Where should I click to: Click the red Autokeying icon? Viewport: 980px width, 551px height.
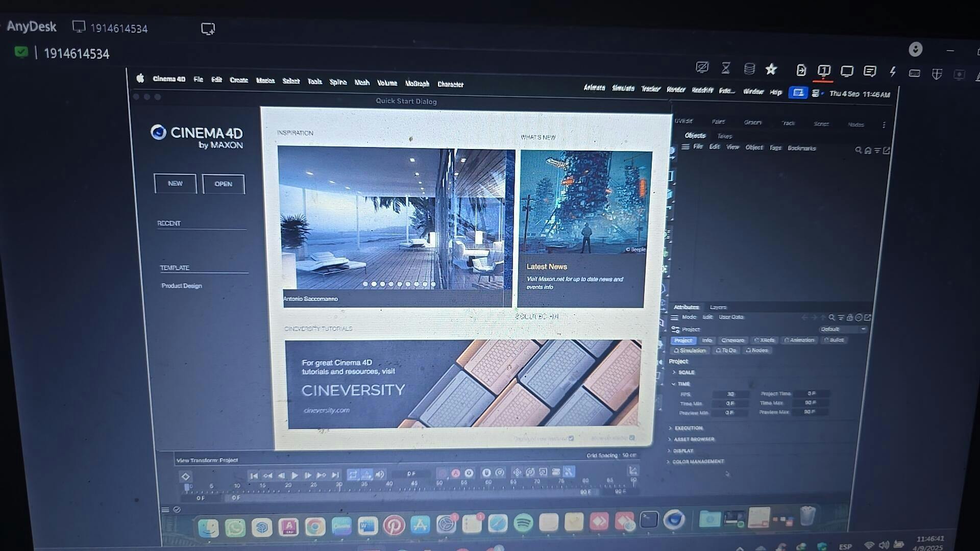point(455,473)
